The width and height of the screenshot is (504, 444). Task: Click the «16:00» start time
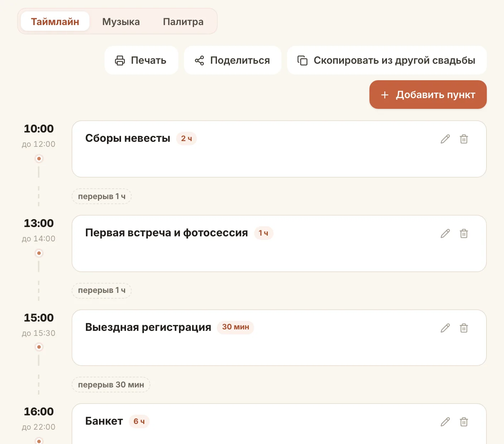(39, 411)
